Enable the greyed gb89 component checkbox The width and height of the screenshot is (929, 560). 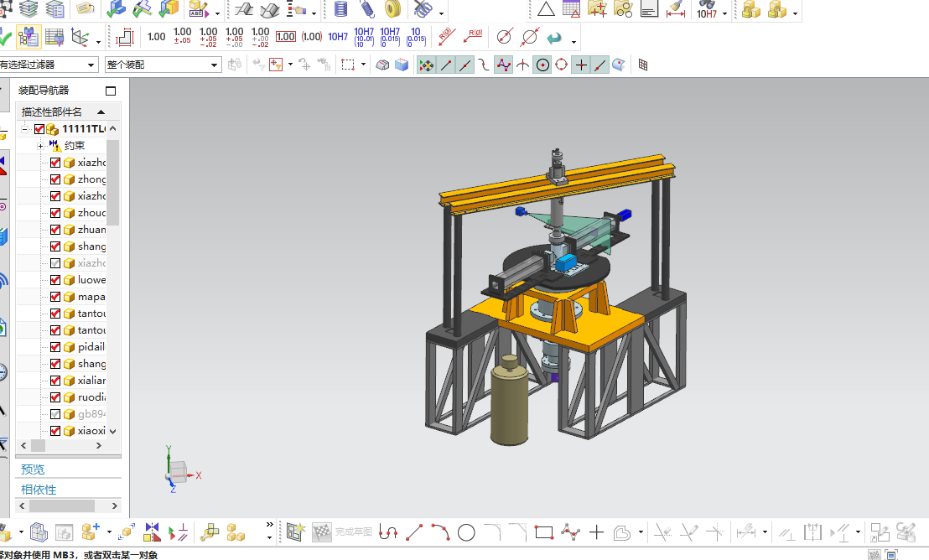point(55,414)
